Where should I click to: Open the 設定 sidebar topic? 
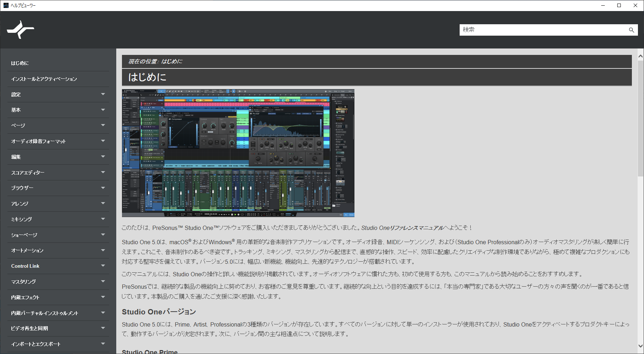[x=16, y=94]
